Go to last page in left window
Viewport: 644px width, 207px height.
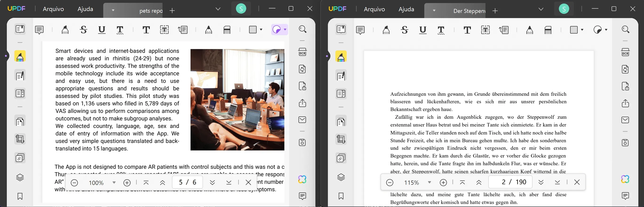pyautogui.click(x=229, y=183)
